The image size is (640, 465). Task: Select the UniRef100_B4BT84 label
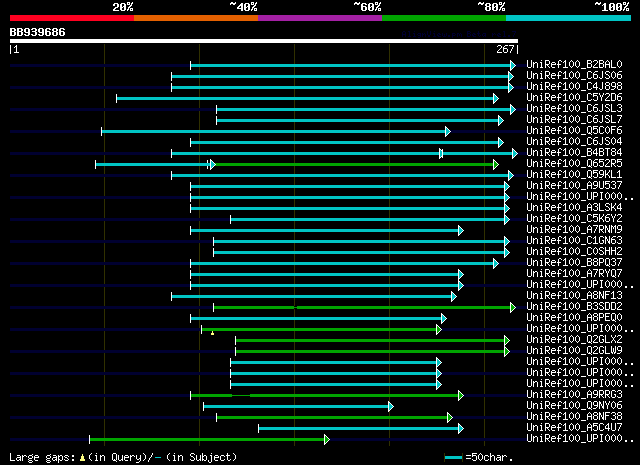574,153
